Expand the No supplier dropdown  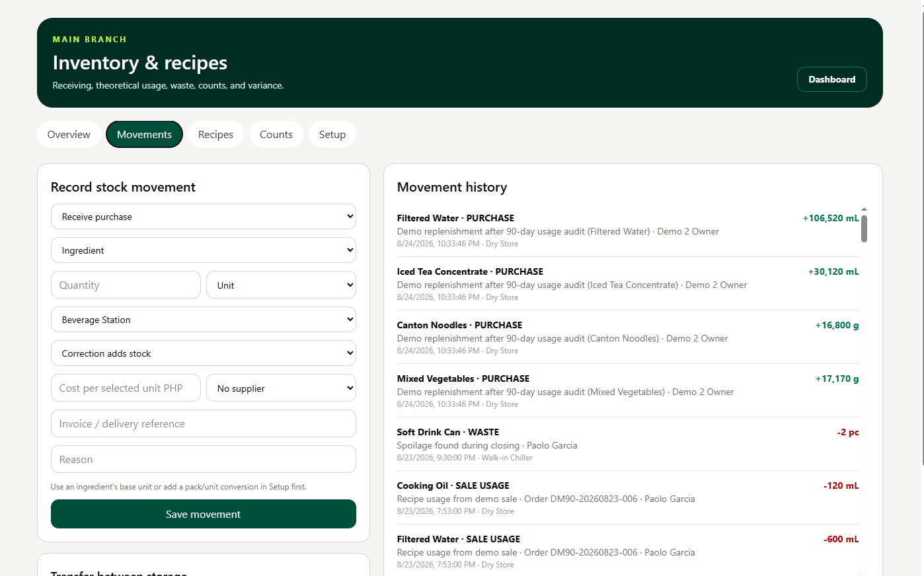click(281, 388)
